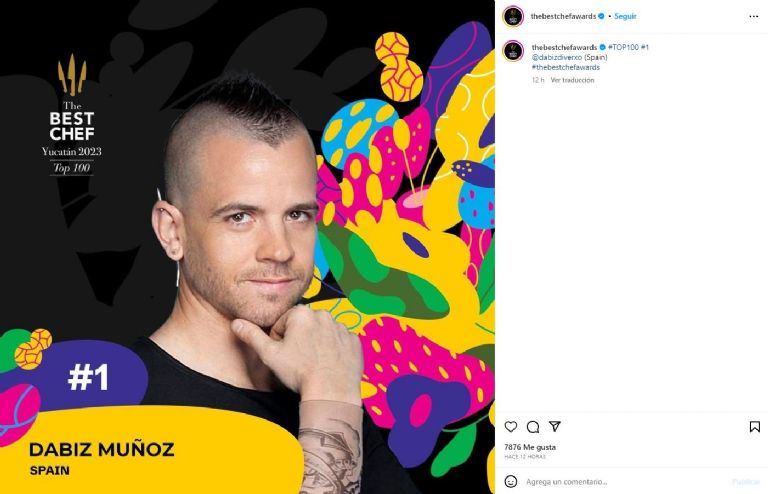This screenshot has width=768, height=494.
Task: Open caption author thebestchefawards username link
Action: click(564, 47)
